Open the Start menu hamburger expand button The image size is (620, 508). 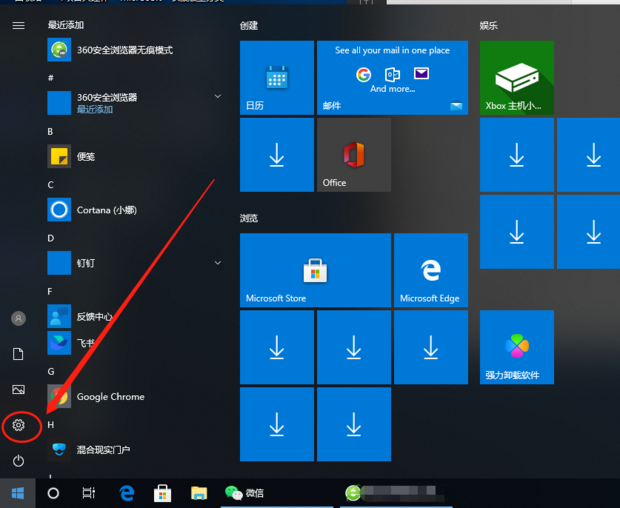(x=18, y=26)
